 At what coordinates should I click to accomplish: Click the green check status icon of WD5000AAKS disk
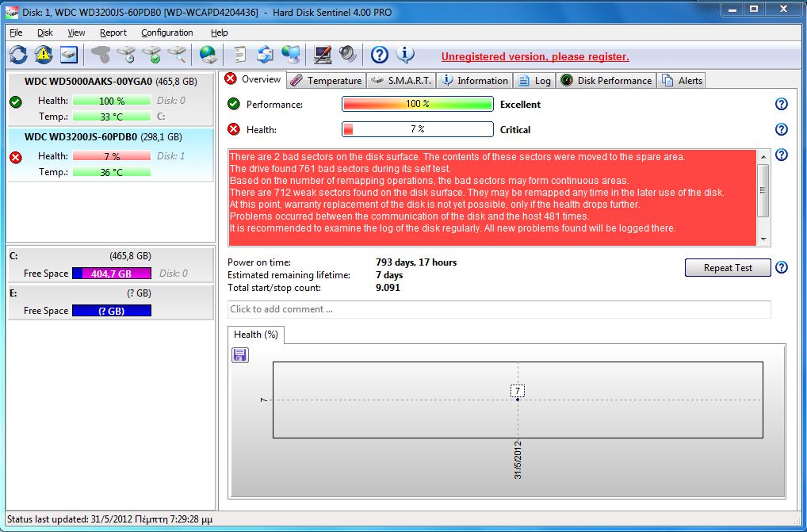(x=16, y=102)
